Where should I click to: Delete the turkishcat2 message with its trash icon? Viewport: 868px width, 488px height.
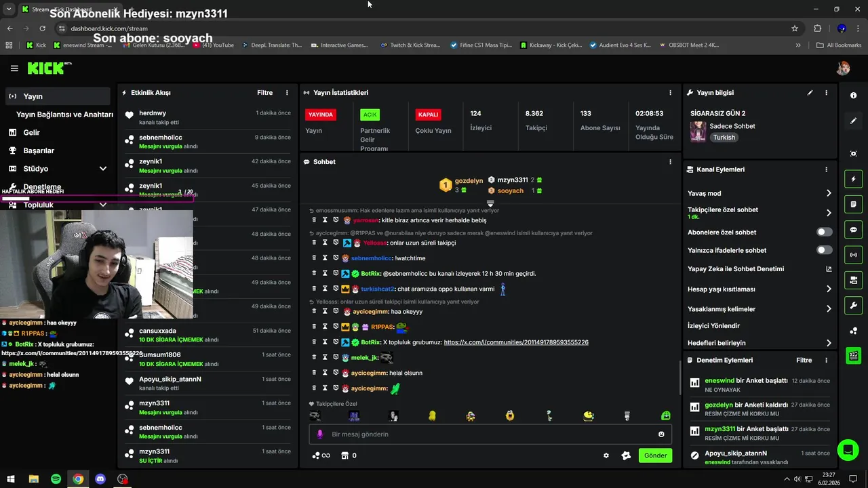[x=314, y=289]
